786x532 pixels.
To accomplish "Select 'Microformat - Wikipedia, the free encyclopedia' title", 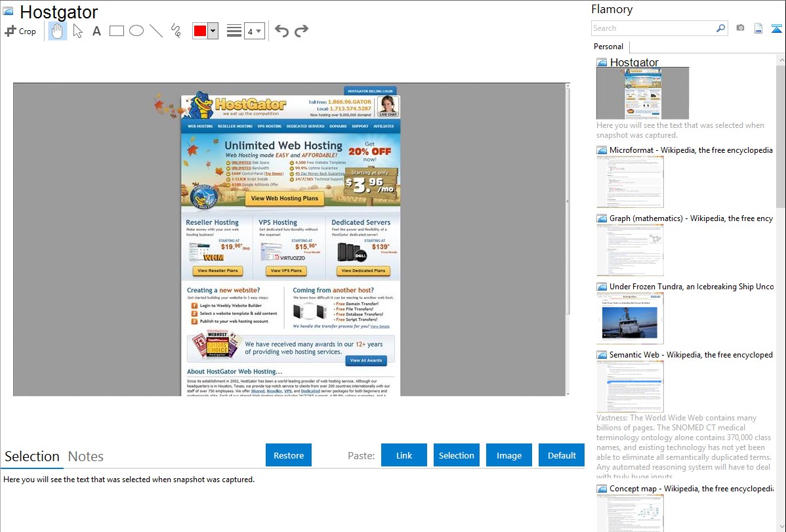I will [x=691, y=150].
